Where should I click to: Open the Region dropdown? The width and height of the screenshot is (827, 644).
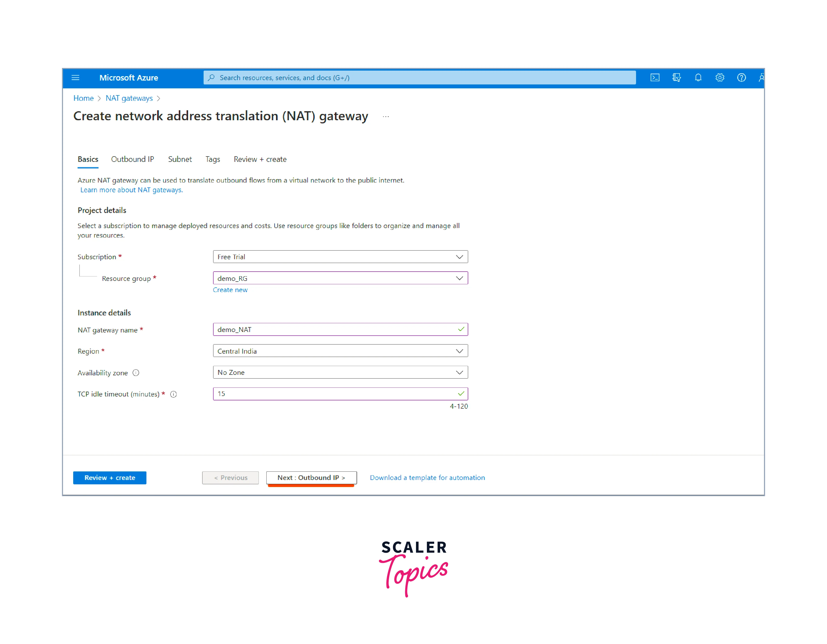(x=340, y=351)
